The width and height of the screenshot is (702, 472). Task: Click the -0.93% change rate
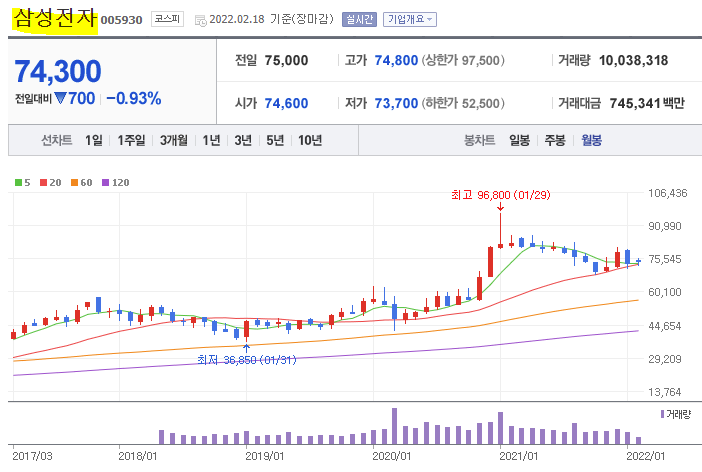(x=133, y=99)
